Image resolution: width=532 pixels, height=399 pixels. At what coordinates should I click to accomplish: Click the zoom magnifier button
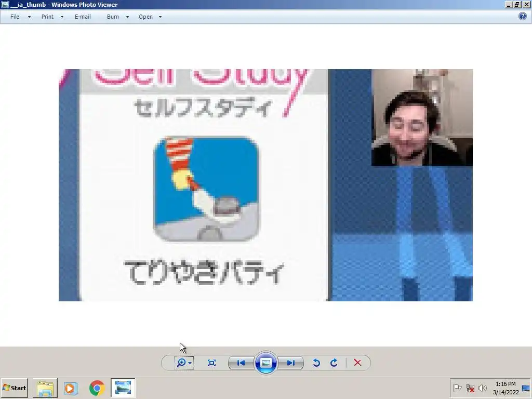184,363
